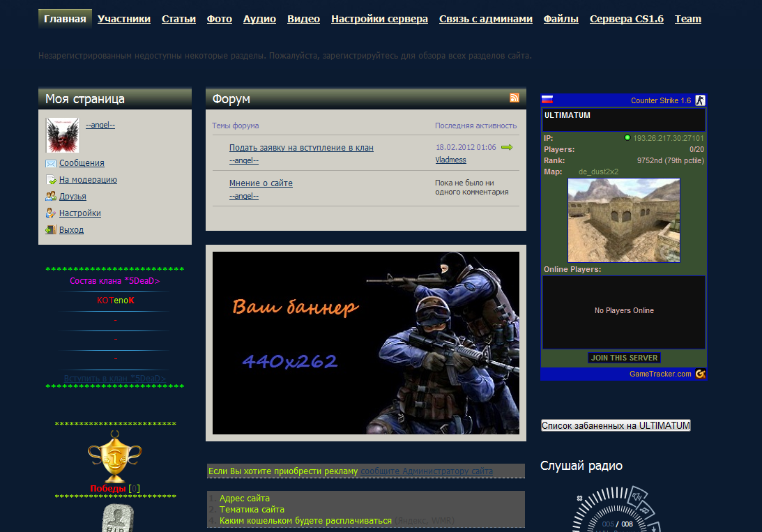Open the Фото menu item

[x=220, y=19]
